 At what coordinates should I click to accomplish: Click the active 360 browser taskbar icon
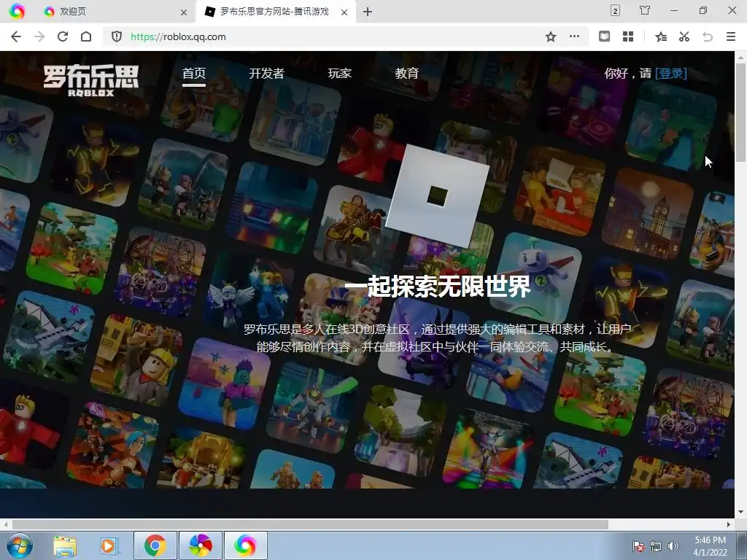point(245,545)
